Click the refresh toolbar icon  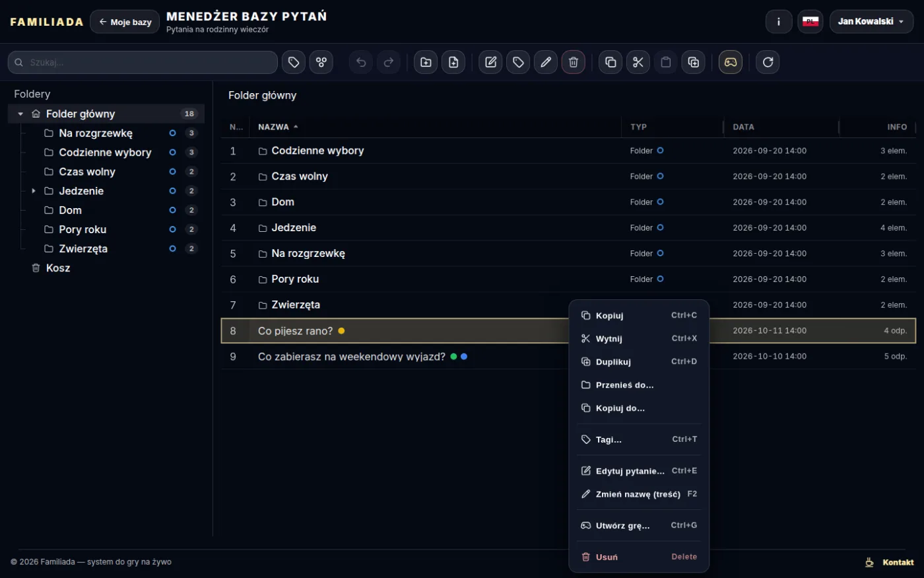768,62
